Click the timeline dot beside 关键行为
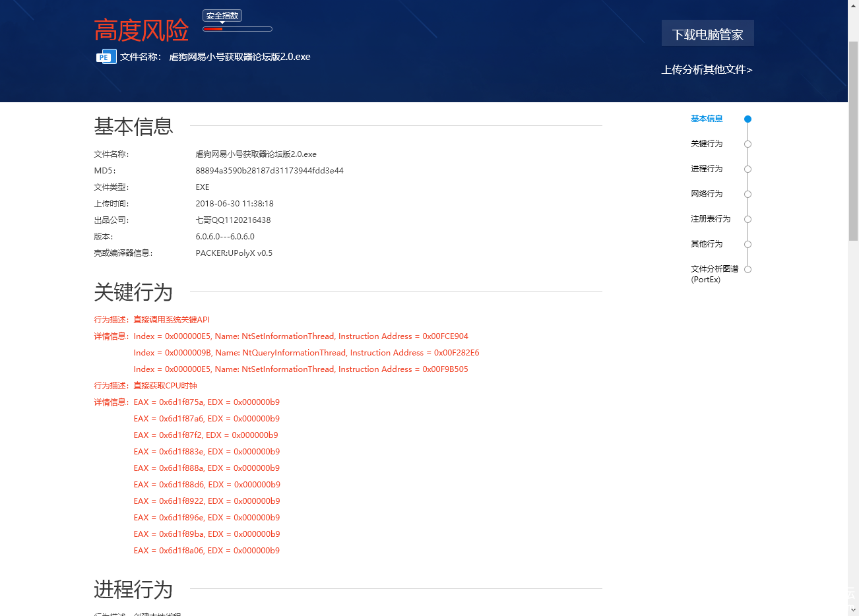Image resolution: width=859 pixels, height=616 pixels. (748, 144)
